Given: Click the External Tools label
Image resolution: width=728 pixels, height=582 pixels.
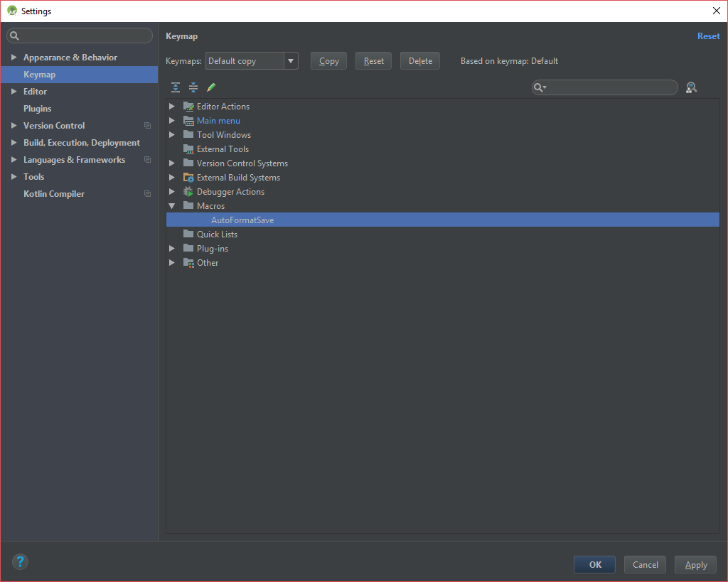Looking at the screenshot, I should [223, 149].
